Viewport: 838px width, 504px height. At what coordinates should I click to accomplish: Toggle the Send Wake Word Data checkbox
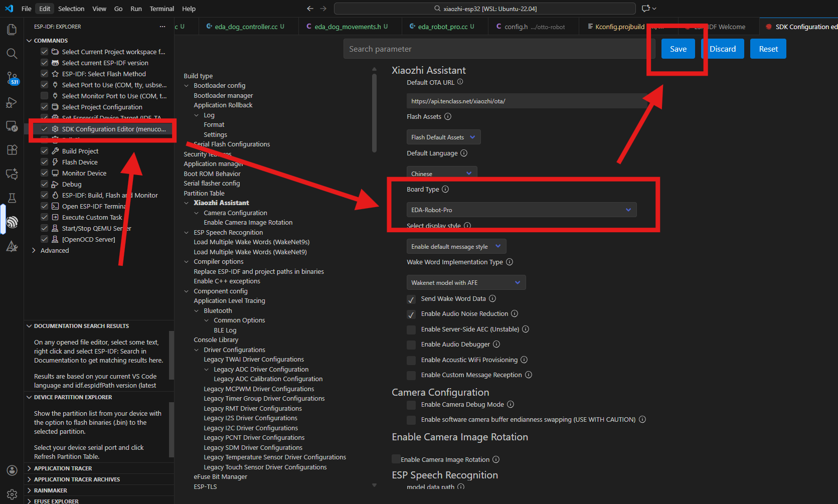[411, 299]
